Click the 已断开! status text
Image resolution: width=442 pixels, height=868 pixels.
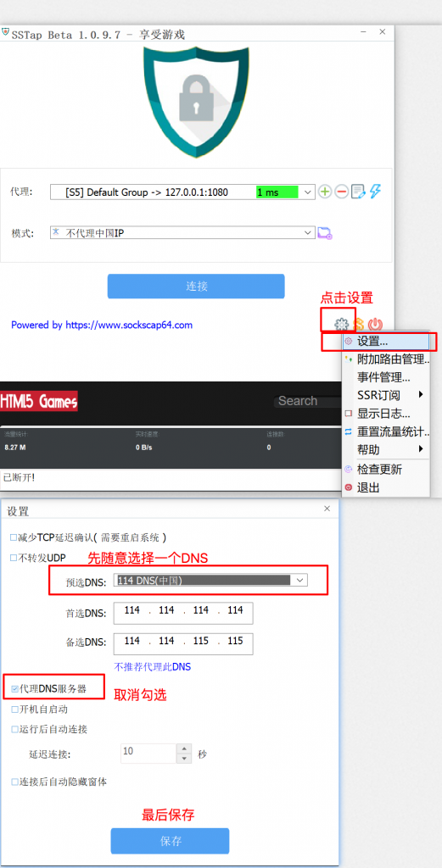pos(19,476)
